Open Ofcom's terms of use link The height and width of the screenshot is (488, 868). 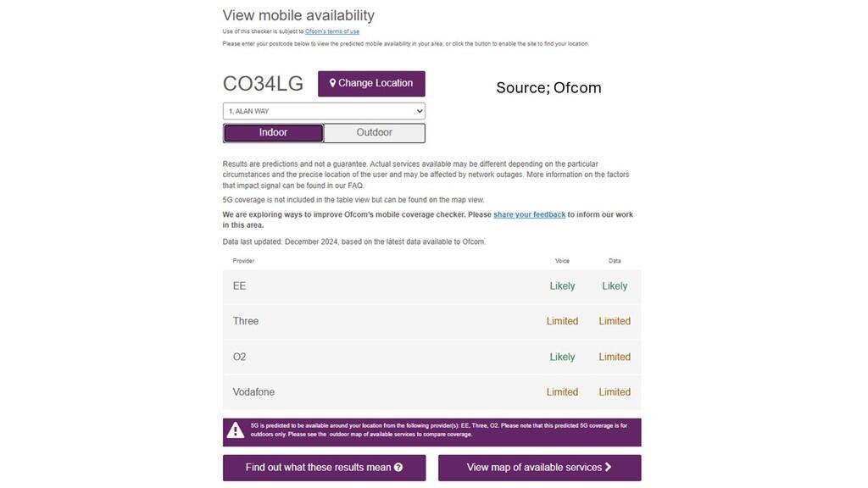point(331,31)
